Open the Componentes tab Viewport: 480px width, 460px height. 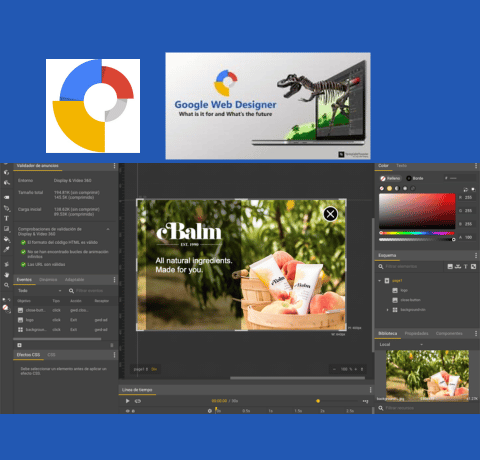coord(449,333)
